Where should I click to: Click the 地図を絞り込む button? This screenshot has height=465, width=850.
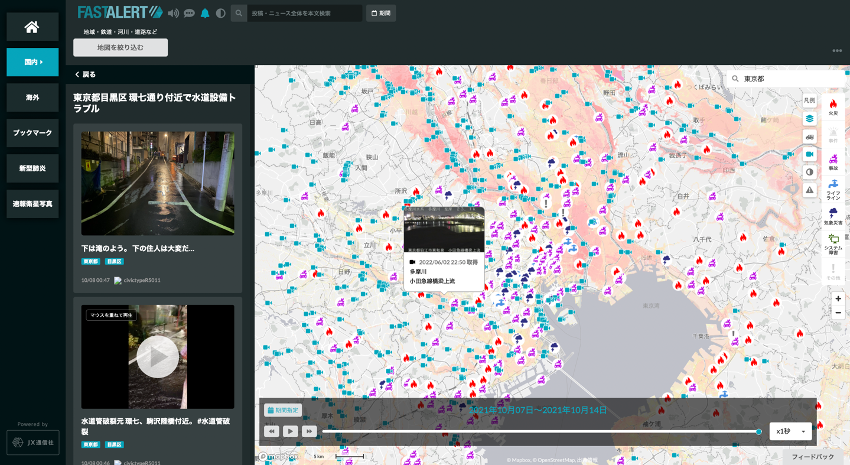pyautogui.click(x=120, y=47)
